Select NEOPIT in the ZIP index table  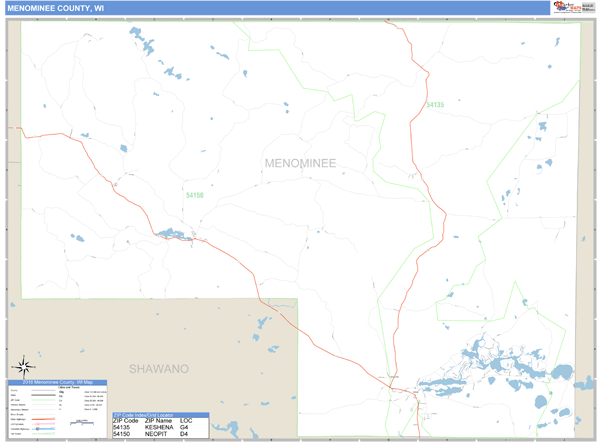156,434
